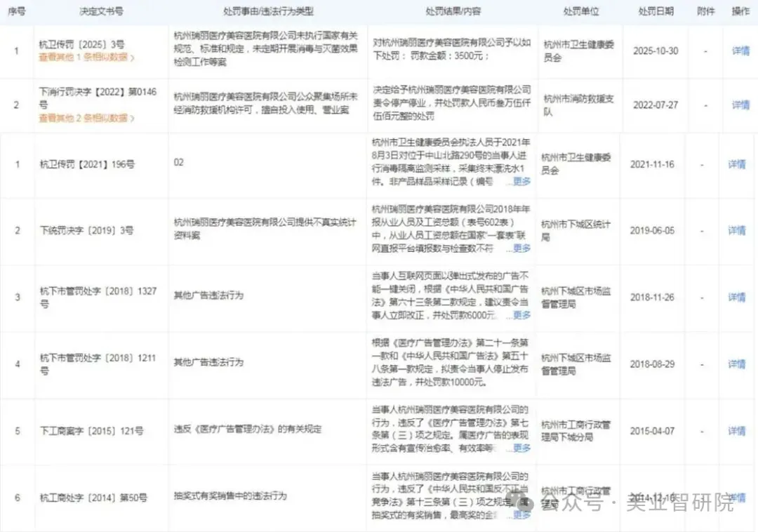Image resolution: width=758 pixels, height=532 pixels.
Task: Select document number 杭下市管罚处字〔2018〕1327号
Action: click(x=98, y=297)
